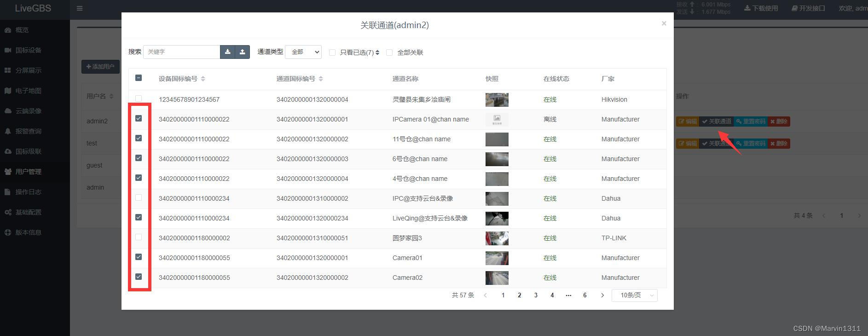Close the 关联通道 dialog with the X
This screenshot has height=336, width=868.
pyautogui.click(x=664, y=23)
